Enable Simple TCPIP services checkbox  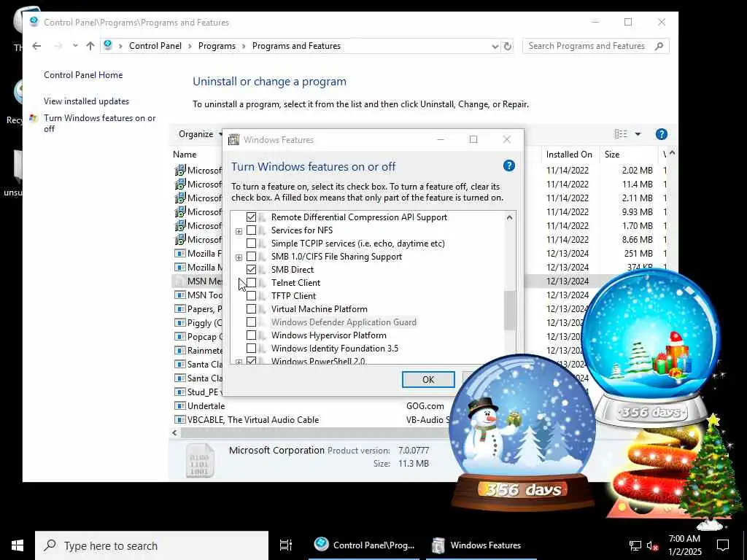(x=251, y=244)
